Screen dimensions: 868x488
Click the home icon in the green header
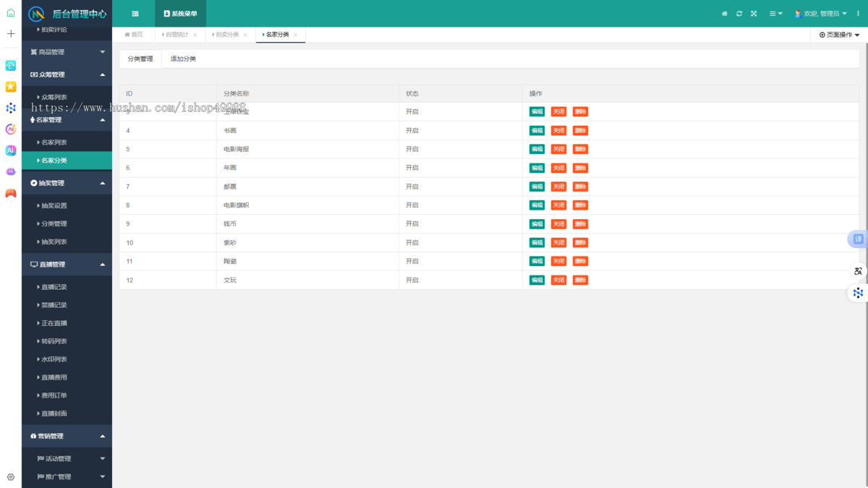click(725, 14)
